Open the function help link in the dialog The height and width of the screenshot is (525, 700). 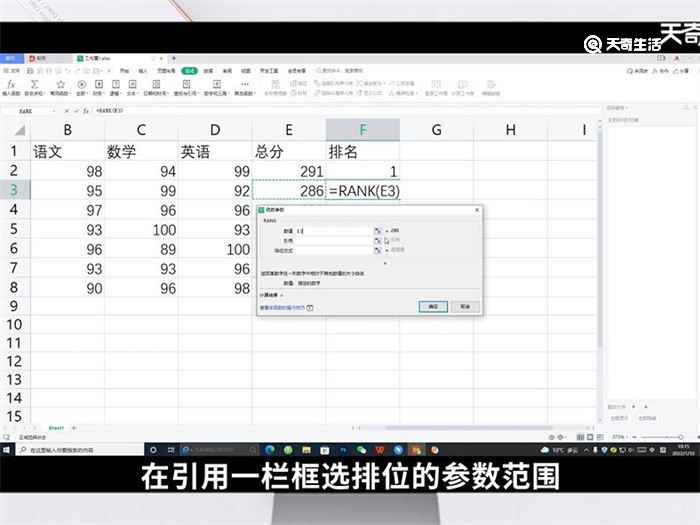click(282, 308)
